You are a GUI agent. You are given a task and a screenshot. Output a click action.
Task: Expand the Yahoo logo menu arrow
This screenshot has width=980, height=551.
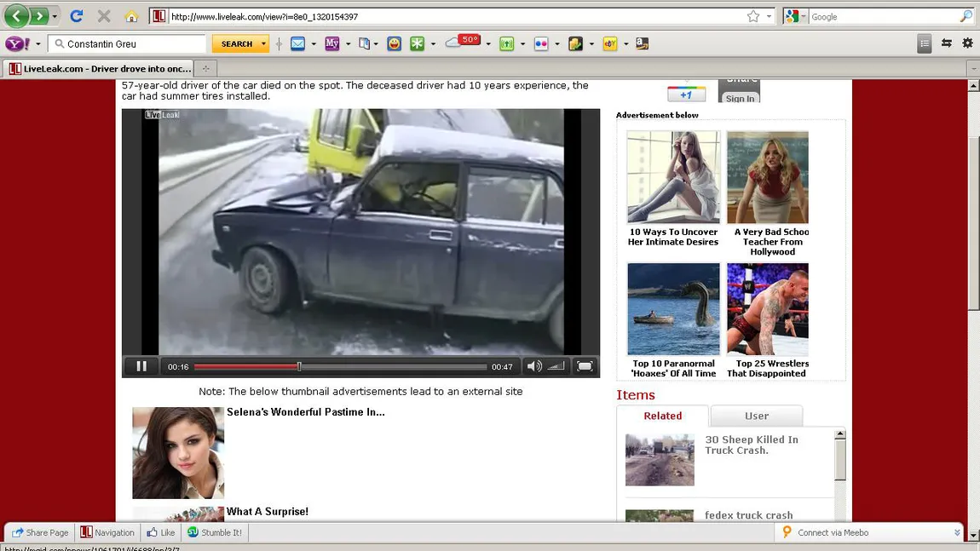coord(38,44)
